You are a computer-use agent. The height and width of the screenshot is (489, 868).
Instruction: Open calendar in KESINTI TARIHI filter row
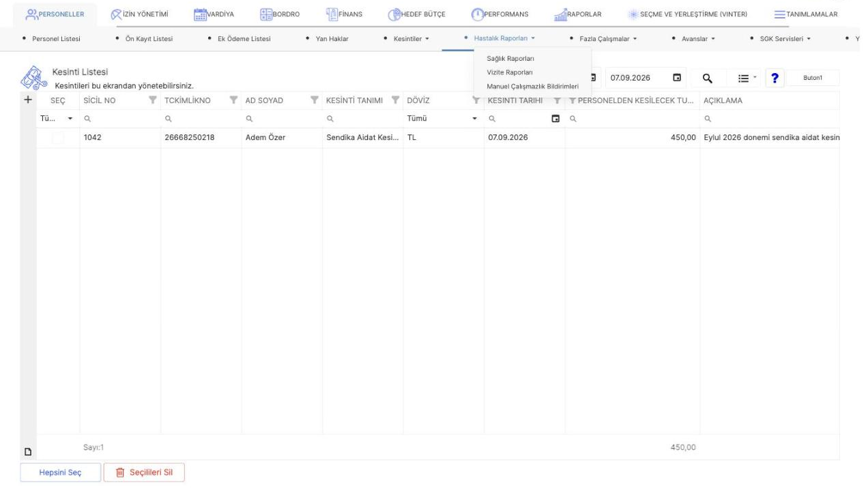(555, 119)
